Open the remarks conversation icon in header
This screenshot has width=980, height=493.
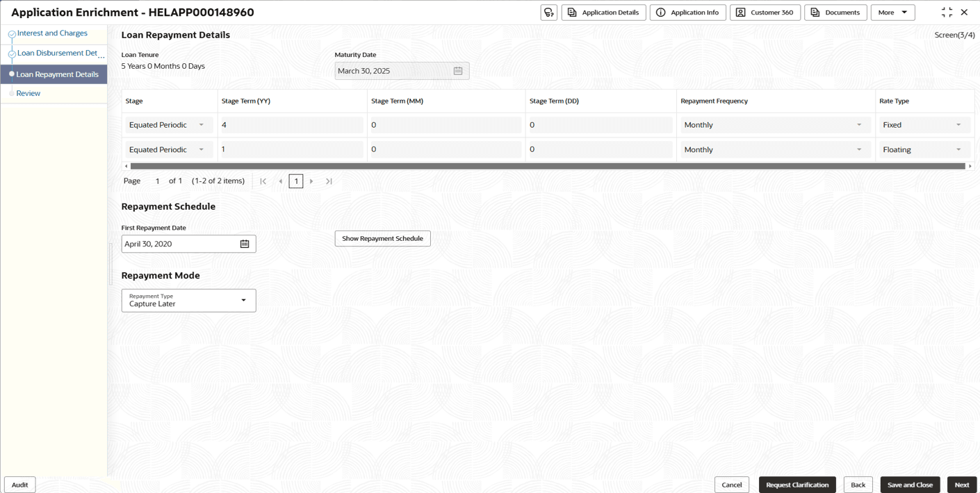(x=549, y=12)
